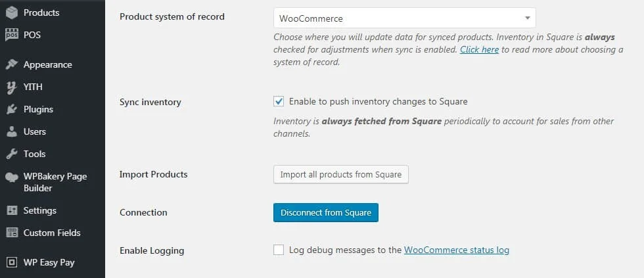Click the Plugins plug icon
The height and width of the screenshot is (278, 644).
[x=12, y=109]
